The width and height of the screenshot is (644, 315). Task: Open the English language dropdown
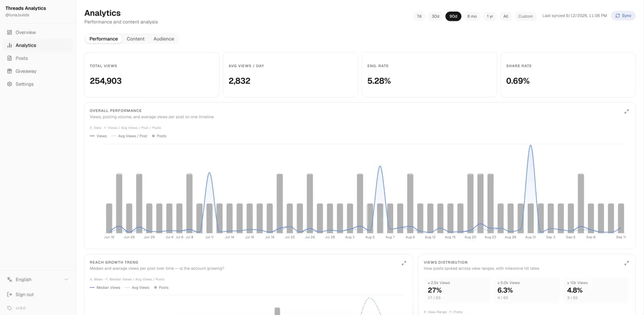[x=38, y=279]
